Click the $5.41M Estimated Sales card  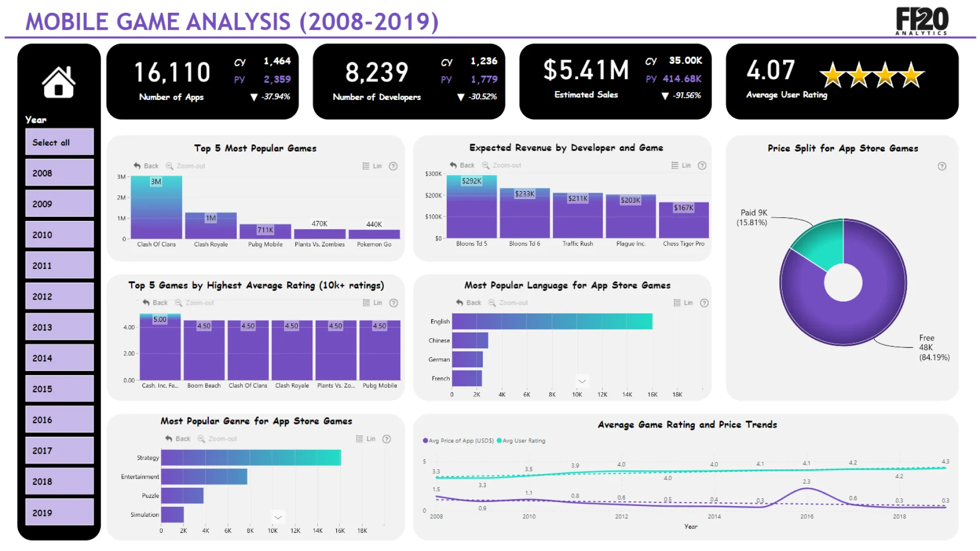coord(616,82)
